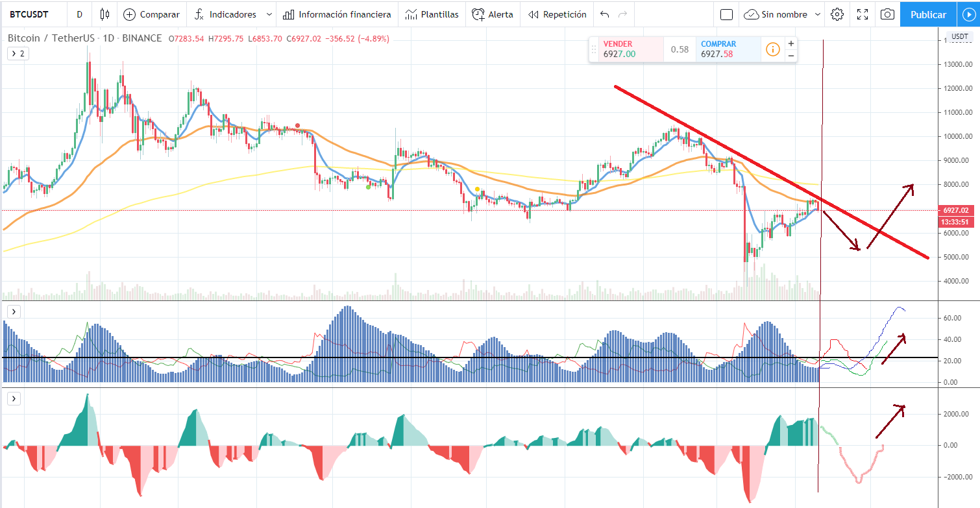
Task: Open the Sin nombre layout cloud menu
Action: (x=782, y=14)
